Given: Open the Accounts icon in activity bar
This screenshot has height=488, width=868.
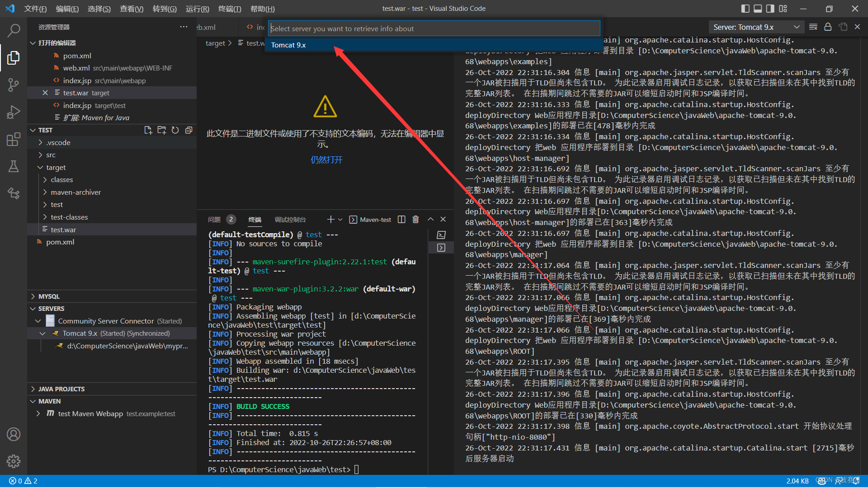Looking at the screenshot, I should click(14, 434).
